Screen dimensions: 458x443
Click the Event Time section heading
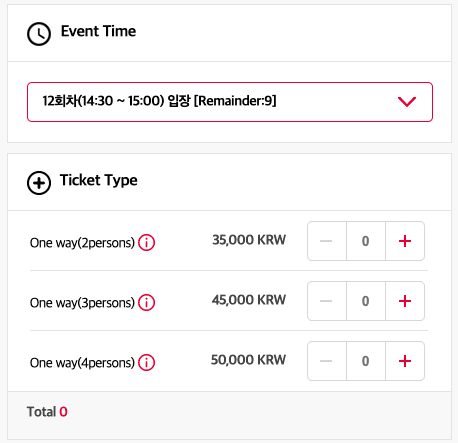98,31
